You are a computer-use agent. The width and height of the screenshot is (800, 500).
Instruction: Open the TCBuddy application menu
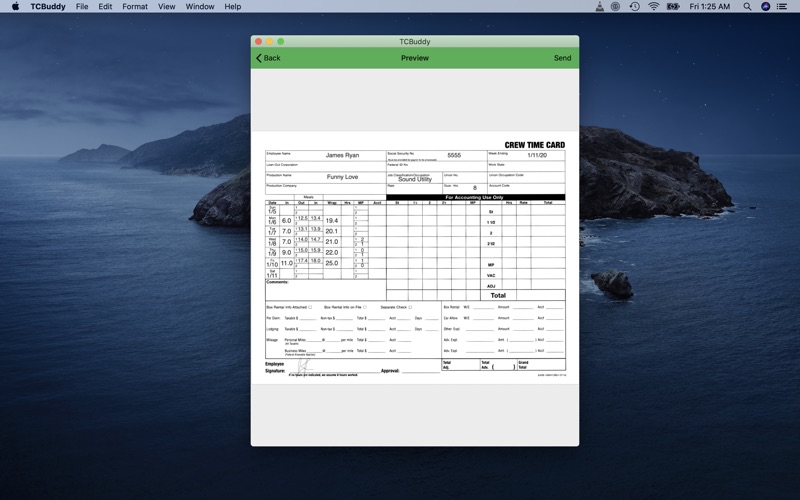coord(47,7)
